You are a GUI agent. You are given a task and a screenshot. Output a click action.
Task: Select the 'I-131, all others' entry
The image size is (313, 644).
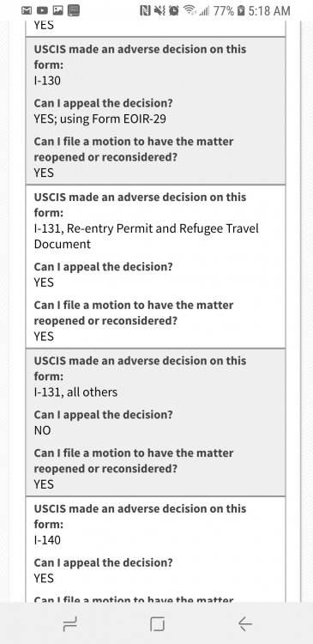pos(75,392)
